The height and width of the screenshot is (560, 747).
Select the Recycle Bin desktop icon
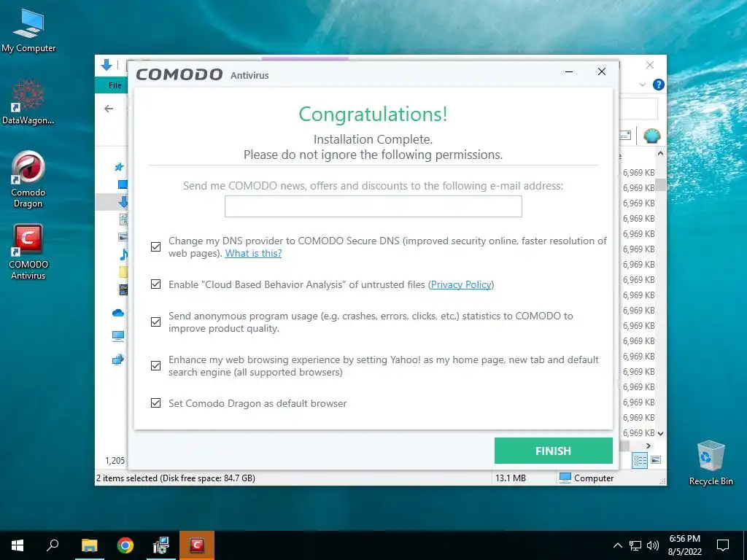tap(711, 463)
